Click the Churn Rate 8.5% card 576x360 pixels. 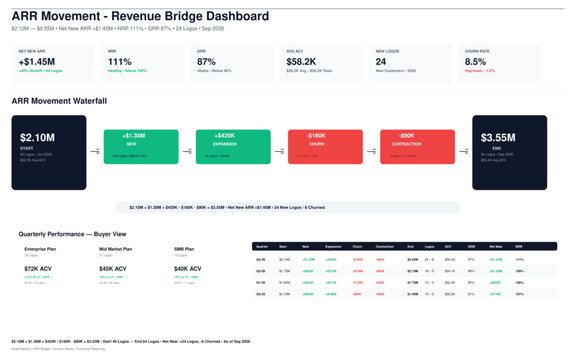coord(500,63)
